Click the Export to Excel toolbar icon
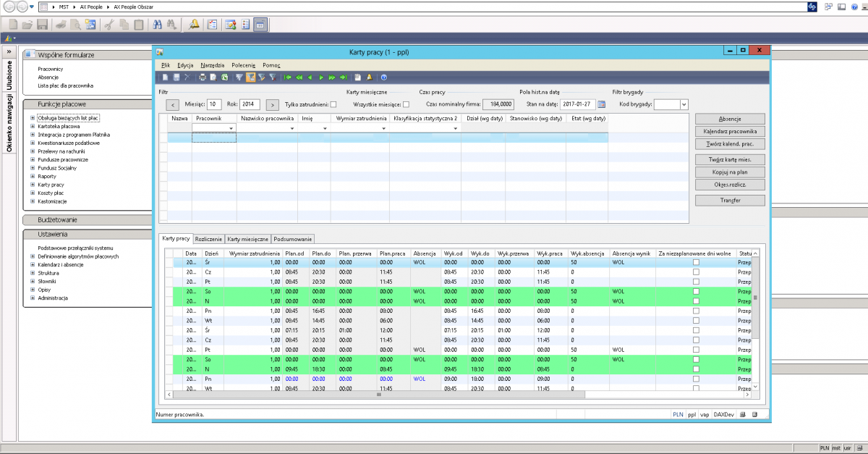868x454 pixels. (x=224, y=77)
